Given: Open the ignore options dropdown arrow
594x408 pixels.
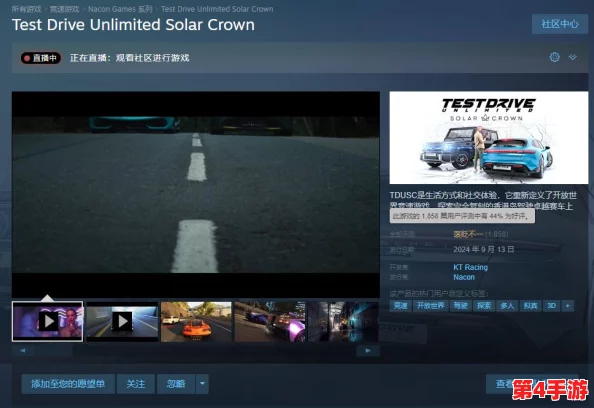Looking at the screenshot, I should [x=202, y=384].
